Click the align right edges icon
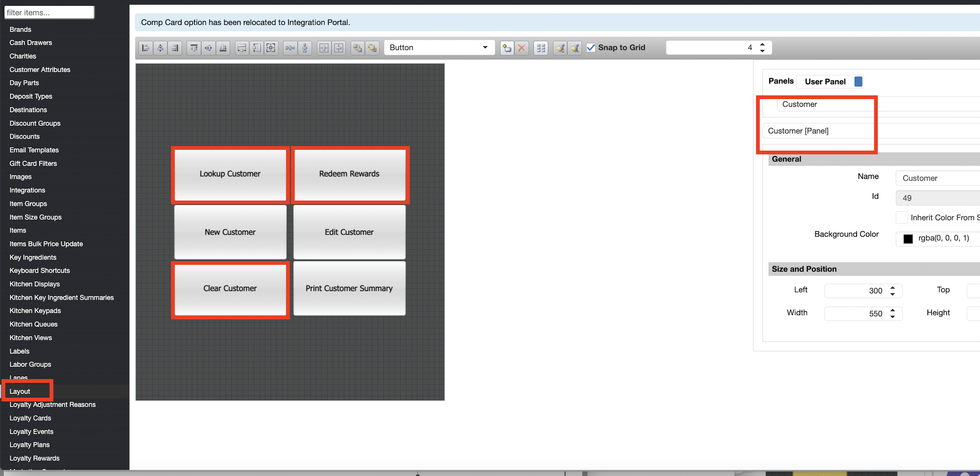Image resolution: width=980 pixels, height=476 pixels. click(174, 48)
